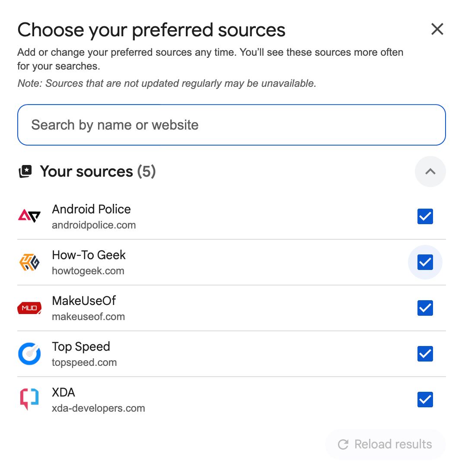Uncheck the Android Police checkbox
Viewport: 465px width, 476px height.
425,216
